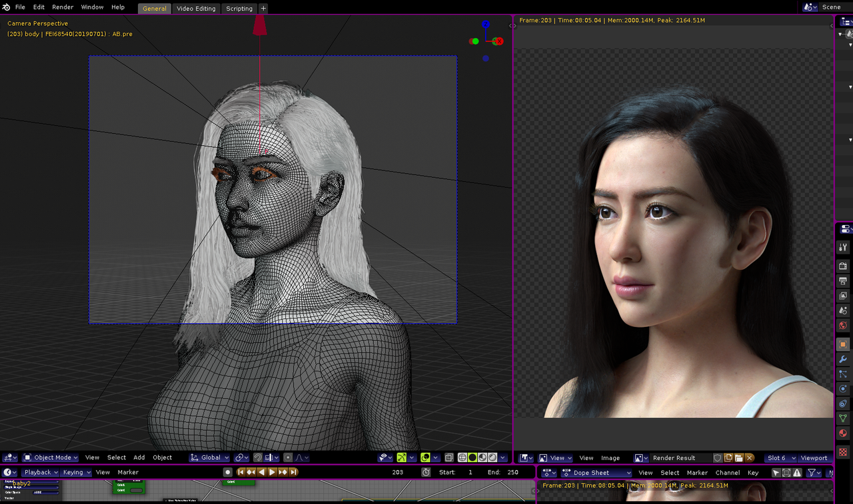The width and height of the screenshot is (853, 504).
Task: Jump to the first frame of the animation
Action: tap(241, 472)
